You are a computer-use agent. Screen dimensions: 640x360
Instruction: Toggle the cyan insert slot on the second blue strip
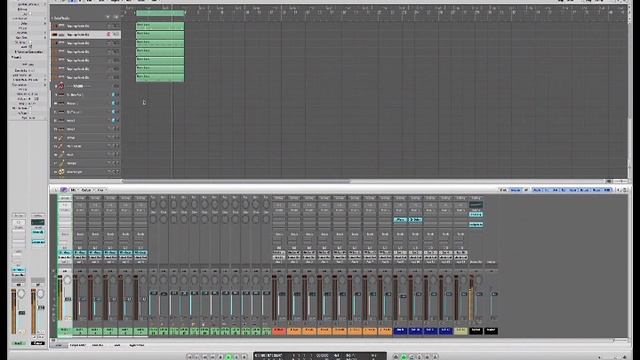(415, 220)
